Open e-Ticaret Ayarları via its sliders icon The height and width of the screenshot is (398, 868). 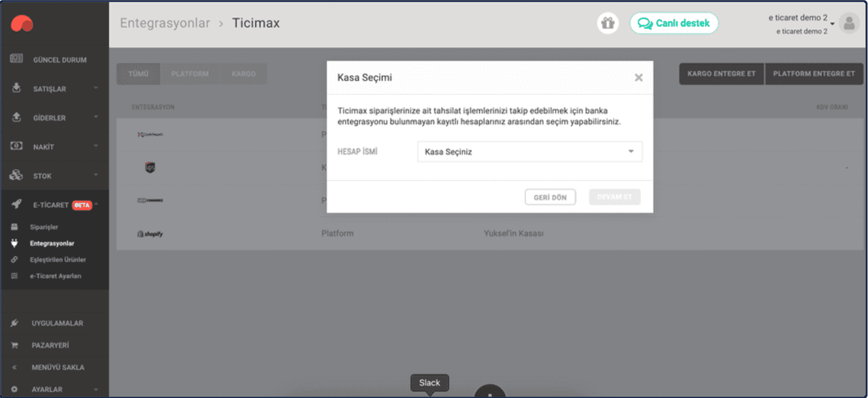pyautogui.click(x=14, y=276)
